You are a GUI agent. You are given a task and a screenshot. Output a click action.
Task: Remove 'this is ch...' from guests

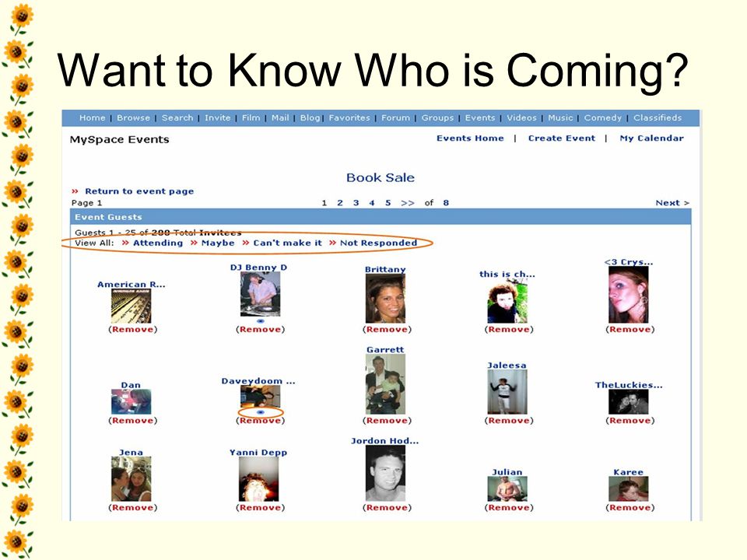509,330
